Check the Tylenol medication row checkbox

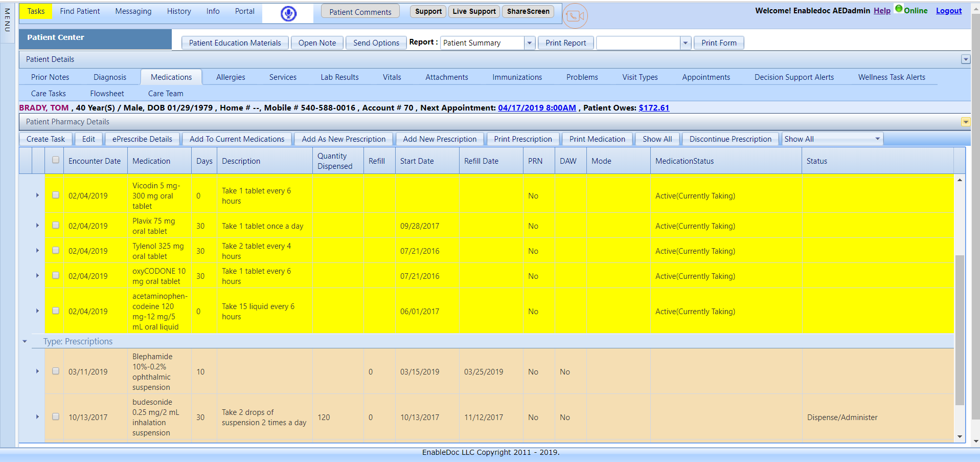point(56,250)
